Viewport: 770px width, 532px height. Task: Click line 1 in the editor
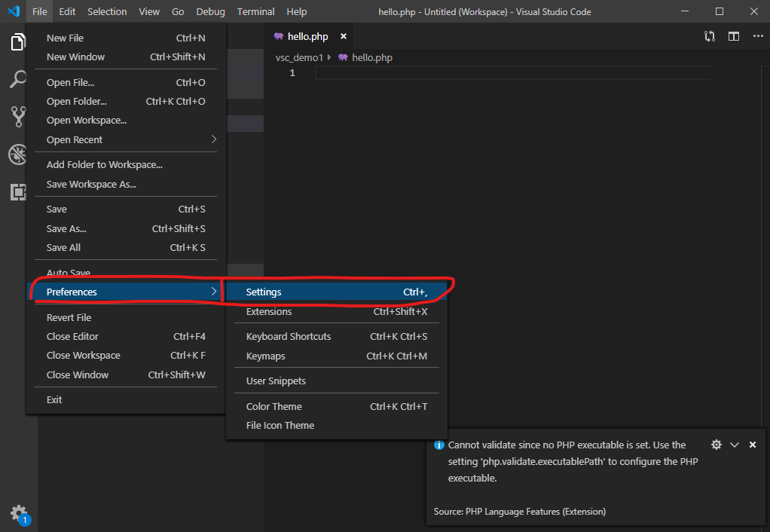tap(512, 73)
